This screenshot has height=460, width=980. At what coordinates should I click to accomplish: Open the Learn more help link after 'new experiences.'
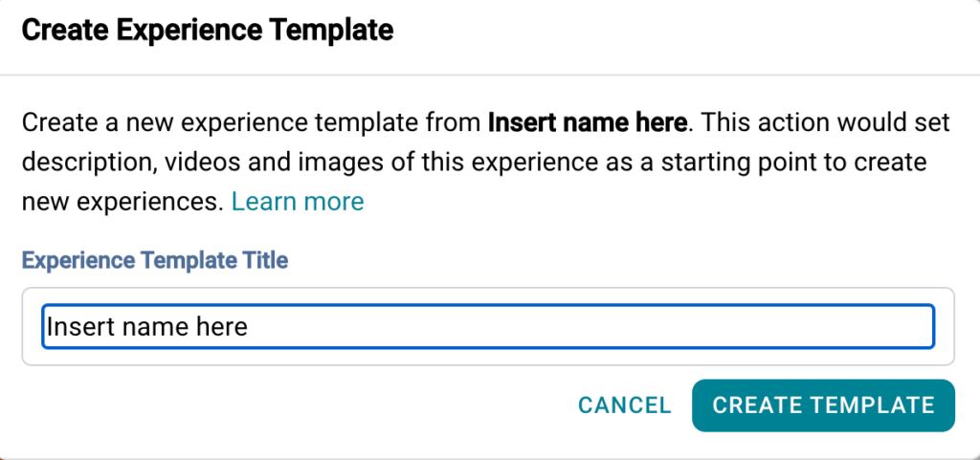click(x=298, y=202)
